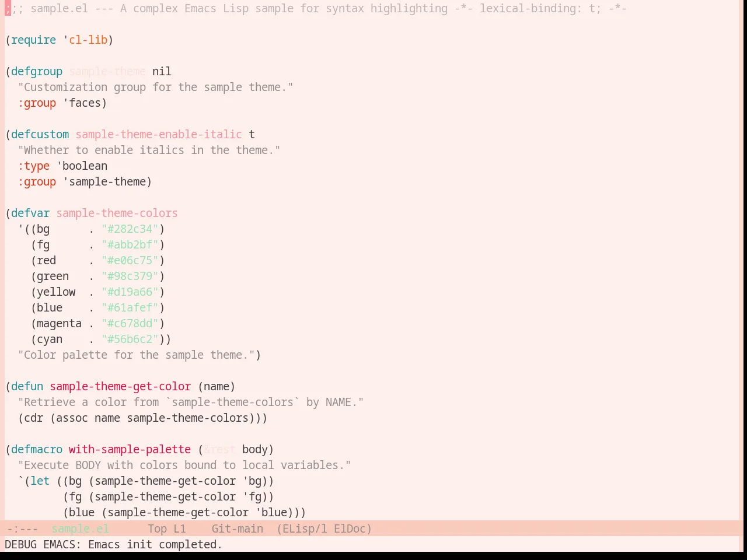Click the L1 line number indicator
This screenshot has width=747, height=560.
[180, 528]
